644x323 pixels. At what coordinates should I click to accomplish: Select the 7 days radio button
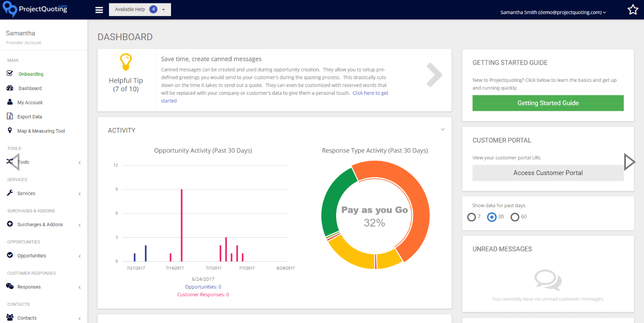pyautogui.click(x=471, y=217)
